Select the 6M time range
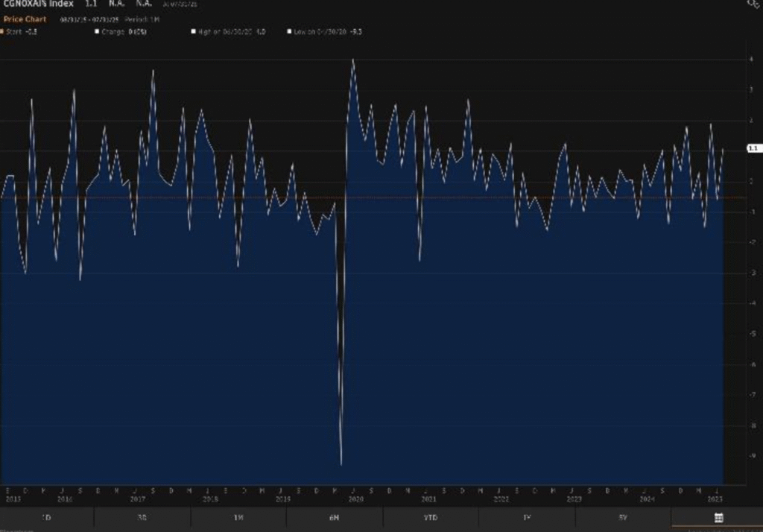 click(335, 517)
